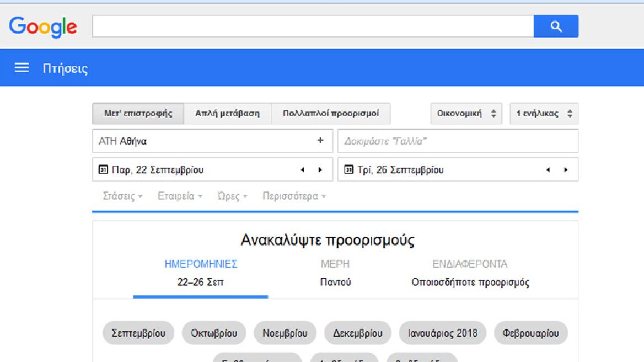Select the 'Σεπτεμβρίου' month chip

(x=138, y=332)
